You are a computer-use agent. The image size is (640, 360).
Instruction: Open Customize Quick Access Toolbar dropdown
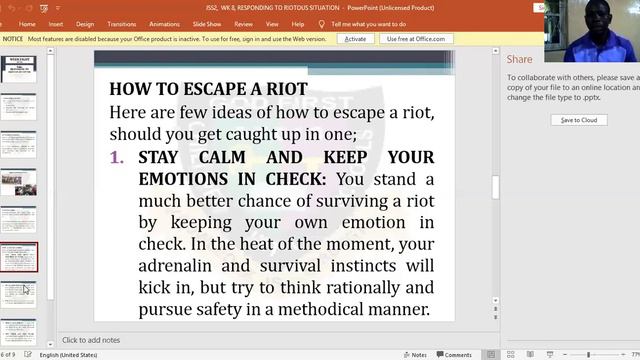click(58, 8)
